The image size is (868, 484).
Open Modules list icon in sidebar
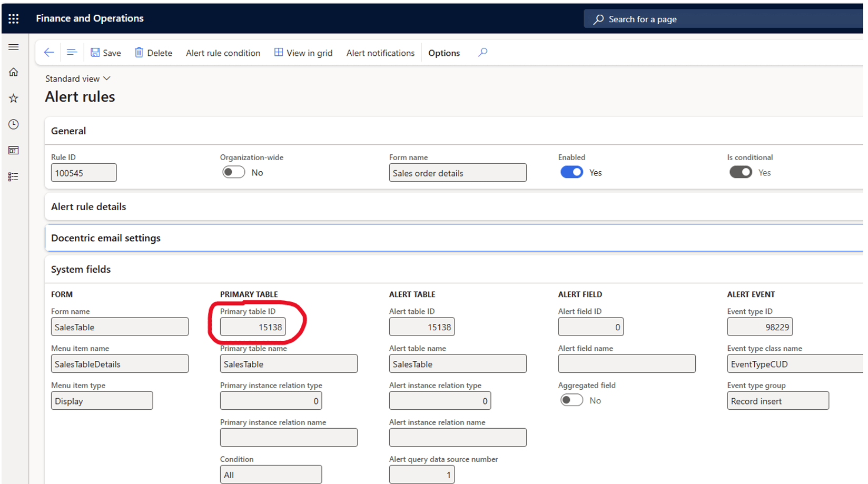click(x=14, y=177)
